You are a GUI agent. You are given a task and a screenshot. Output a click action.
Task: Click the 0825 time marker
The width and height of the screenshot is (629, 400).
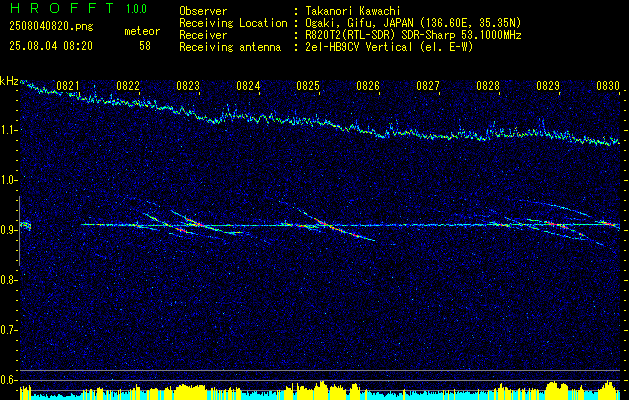tap(308, 85)
